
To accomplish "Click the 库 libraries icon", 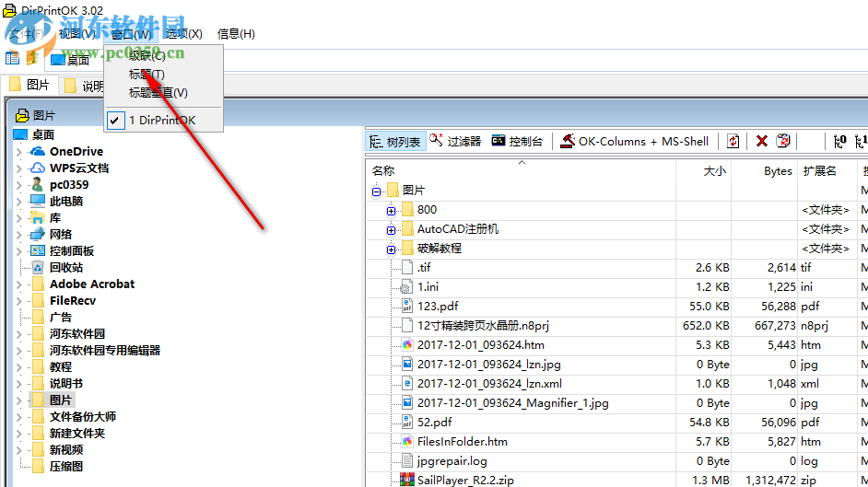I will click(x=38, y=217).
